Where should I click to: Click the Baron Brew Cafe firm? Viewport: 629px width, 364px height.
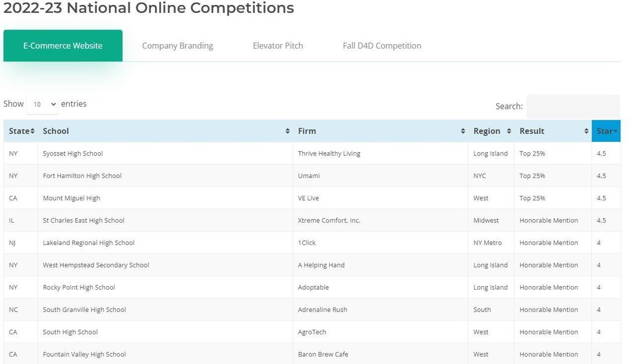coord(323,354)
